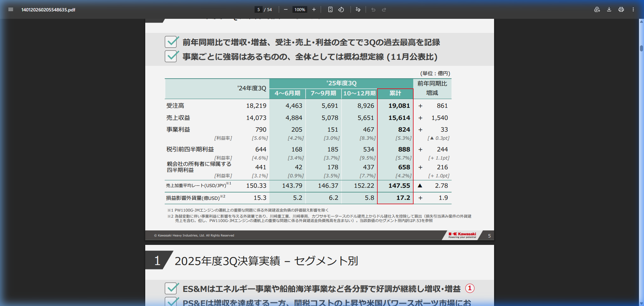Click the undo arrow in toolbar
Screen dimensions: 644x306
(373, 9)
